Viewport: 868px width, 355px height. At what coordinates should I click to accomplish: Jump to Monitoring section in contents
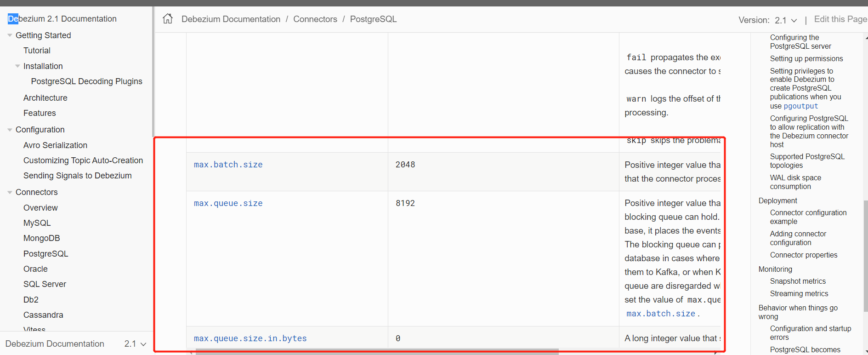point(775,269)
